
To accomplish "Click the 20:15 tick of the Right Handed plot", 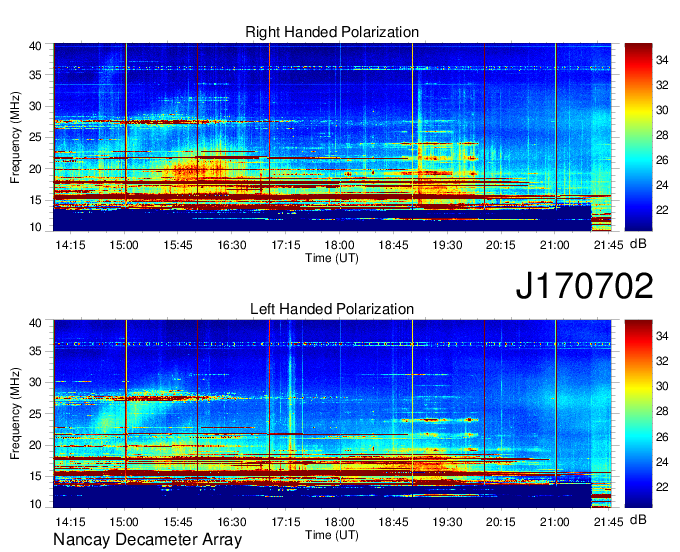I will pos(501,245).
